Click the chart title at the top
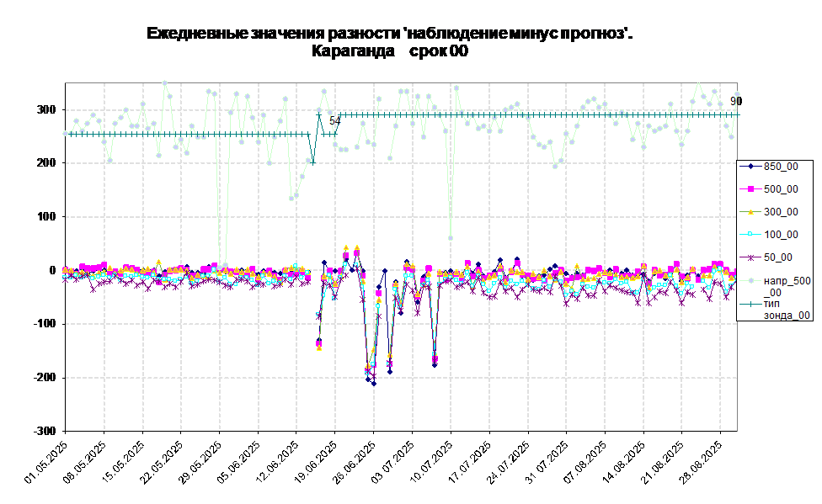 [x=390, y=42]
